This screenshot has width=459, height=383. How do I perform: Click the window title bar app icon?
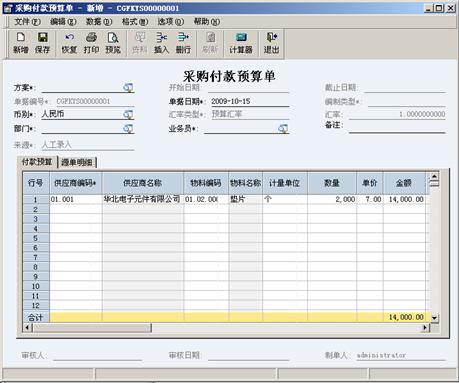(x=8, y=8)
